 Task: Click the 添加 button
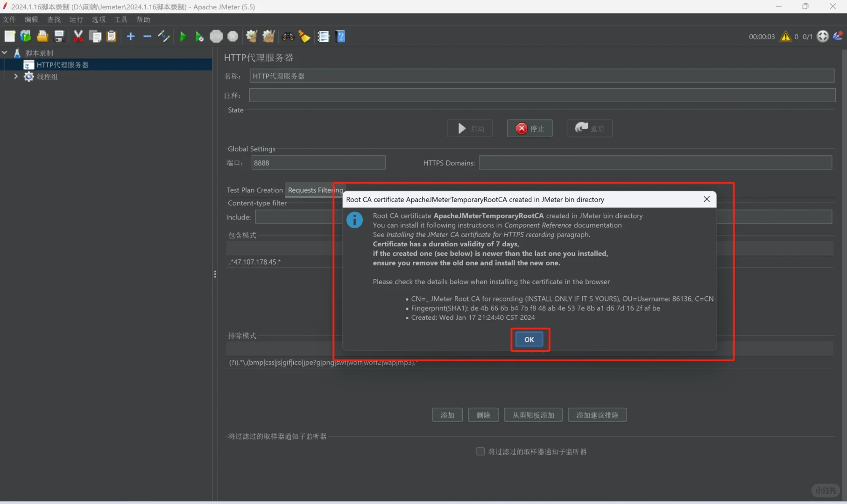[447, 415]
